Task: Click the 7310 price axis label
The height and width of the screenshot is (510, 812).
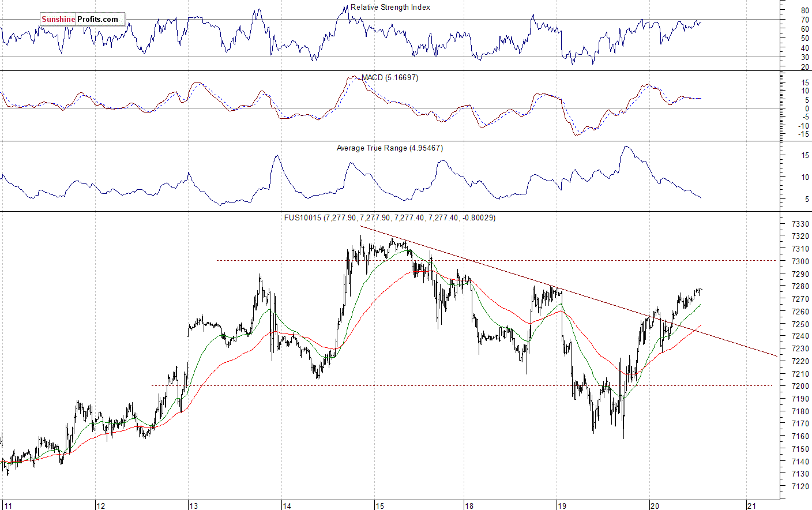Action: (800, 249)
